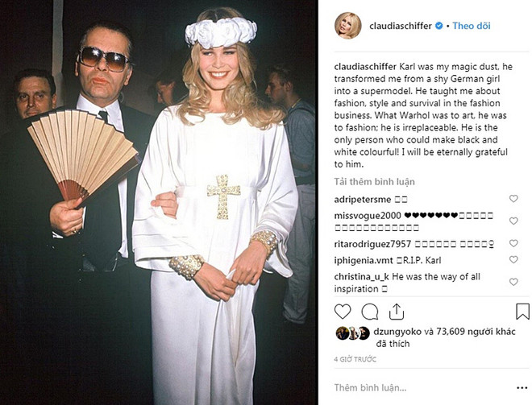Open the claudiaschiffer username in the header
Image resolution: width=532 pixels, height=405 pixels.
tap(401, 26)
